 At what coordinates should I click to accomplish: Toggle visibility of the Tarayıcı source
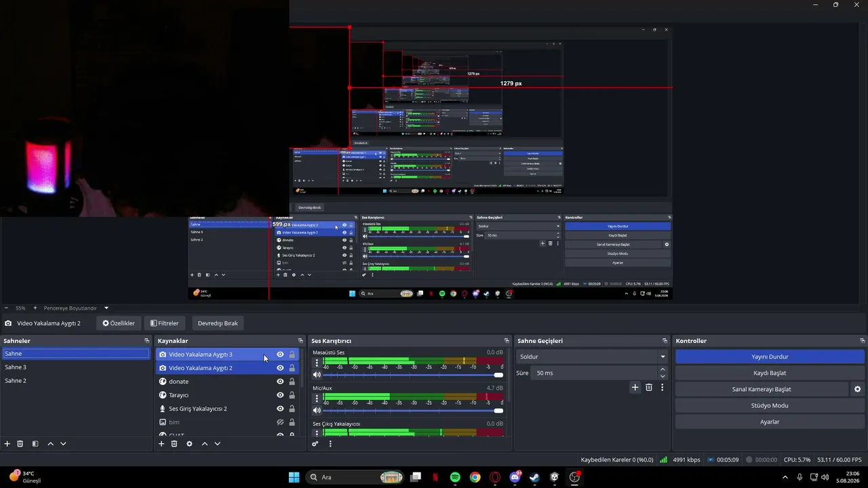point(280,395)
